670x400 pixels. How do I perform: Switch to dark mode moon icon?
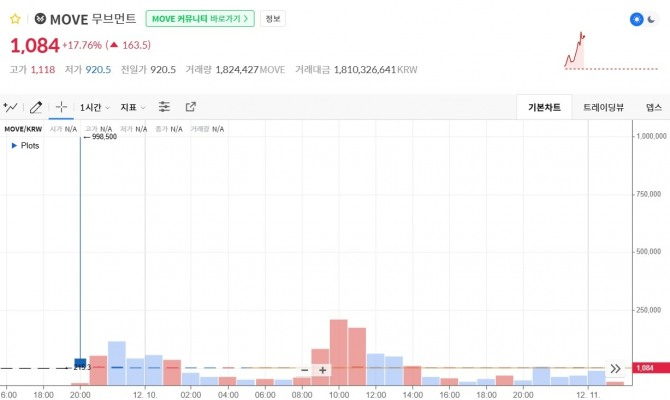651,20
